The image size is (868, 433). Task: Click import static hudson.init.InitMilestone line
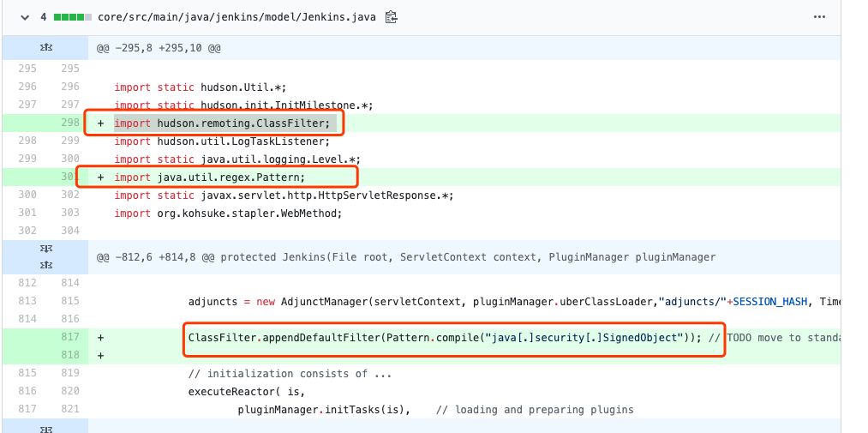pos(243,105)
